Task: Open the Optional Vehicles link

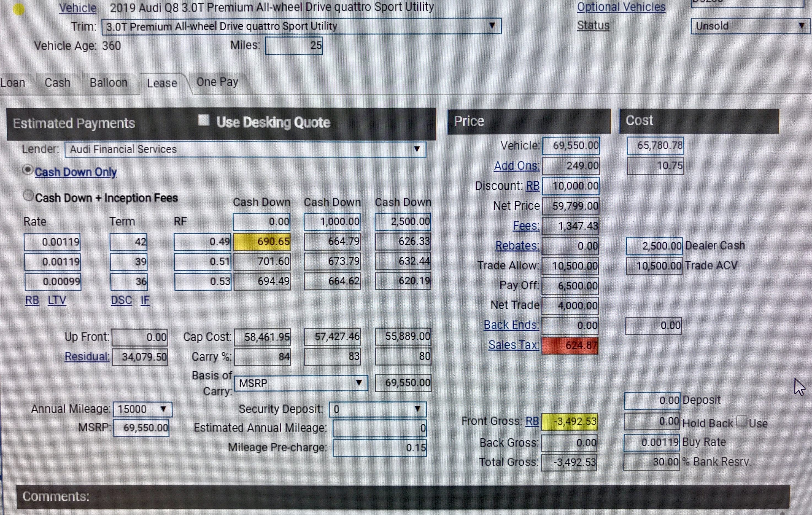Action: click(621, 7)
